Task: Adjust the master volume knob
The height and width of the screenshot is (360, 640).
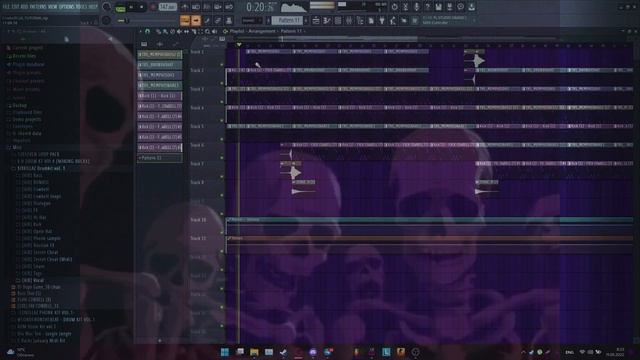Action: point(106,7)
